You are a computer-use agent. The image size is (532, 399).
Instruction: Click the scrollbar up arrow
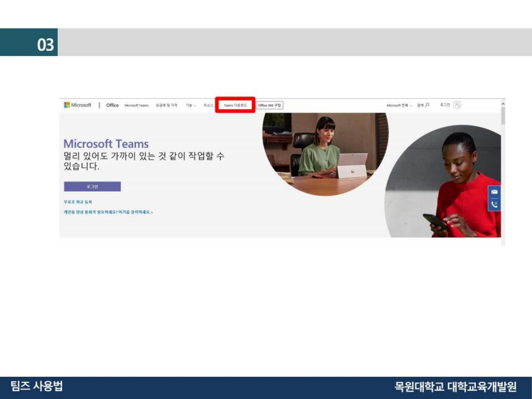[503, 104]
